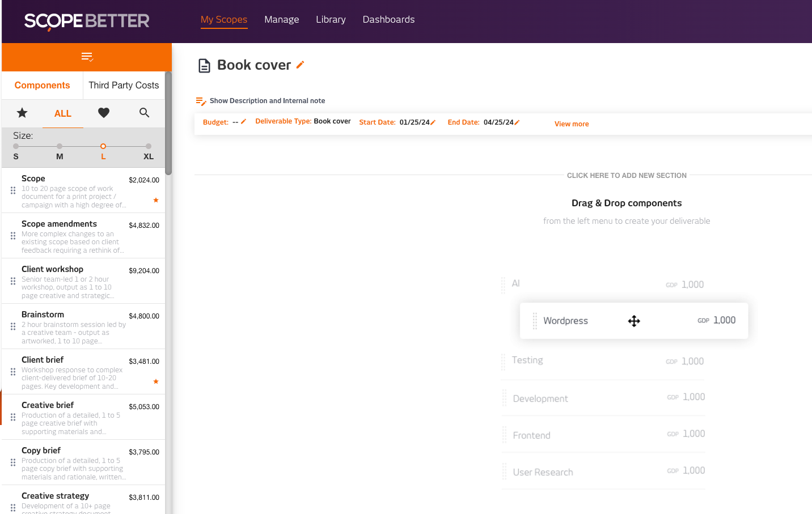
Task: Click the Testing row
Action: click(x=603, y=361)
